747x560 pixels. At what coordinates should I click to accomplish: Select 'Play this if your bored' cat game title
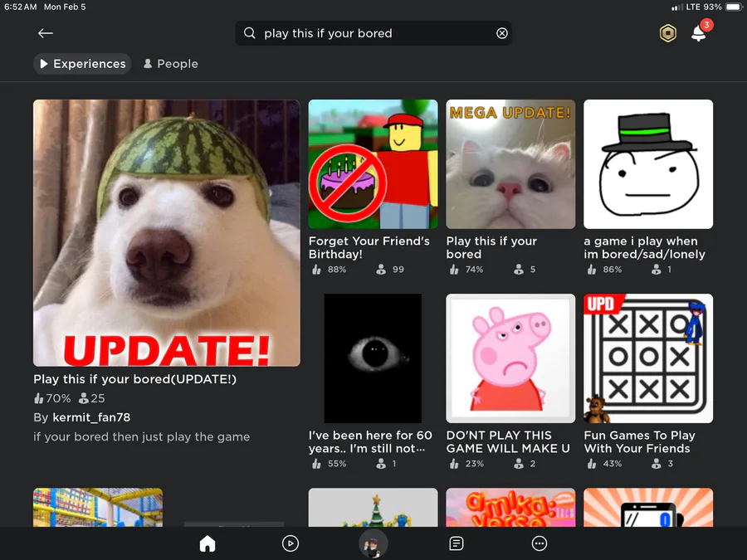[491, 247]
